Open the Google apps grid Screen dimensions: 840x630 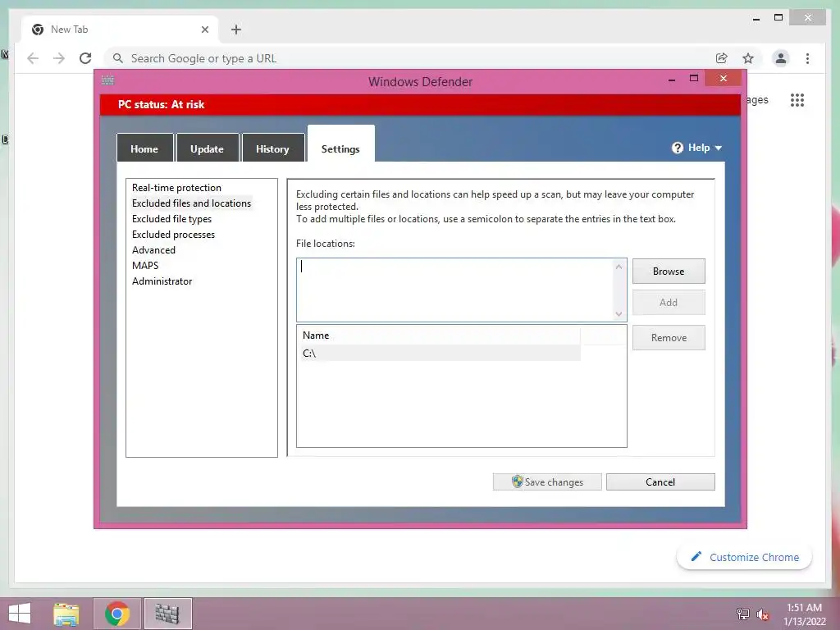(797, 99)
